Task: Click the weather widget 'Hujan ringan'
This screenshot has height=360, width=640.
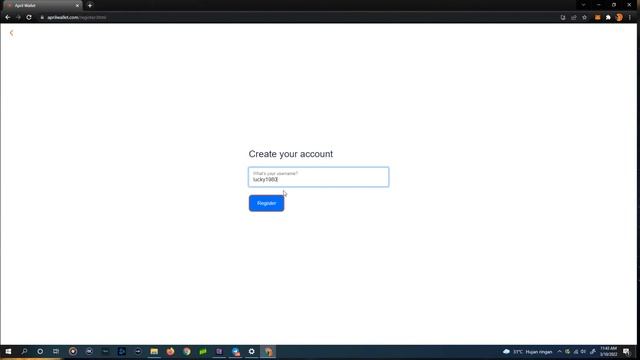Action: click(x=528, y=352)
